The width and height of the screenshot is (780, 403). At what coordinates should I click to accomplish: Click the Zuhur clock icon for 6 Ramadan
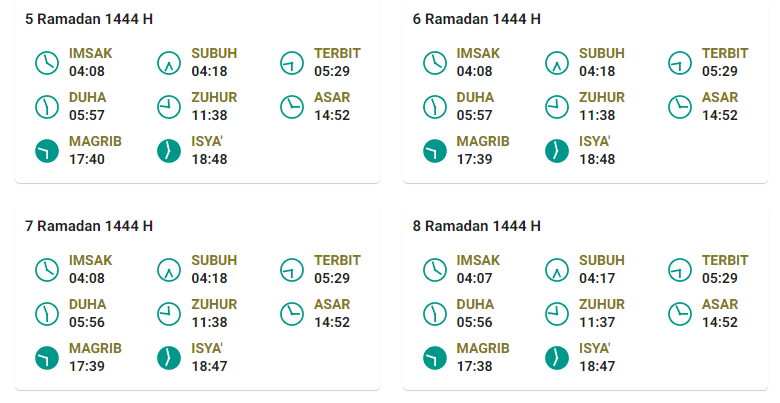point(557,107)
